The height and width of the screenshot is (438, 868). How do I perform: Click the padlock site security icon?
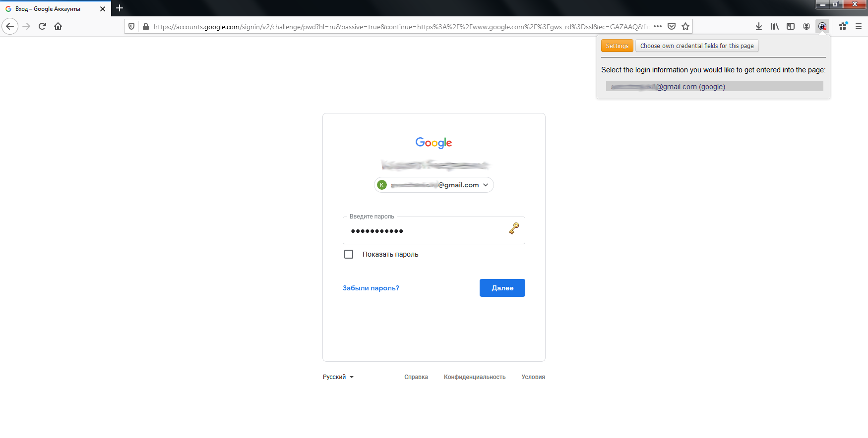point(145,26)
